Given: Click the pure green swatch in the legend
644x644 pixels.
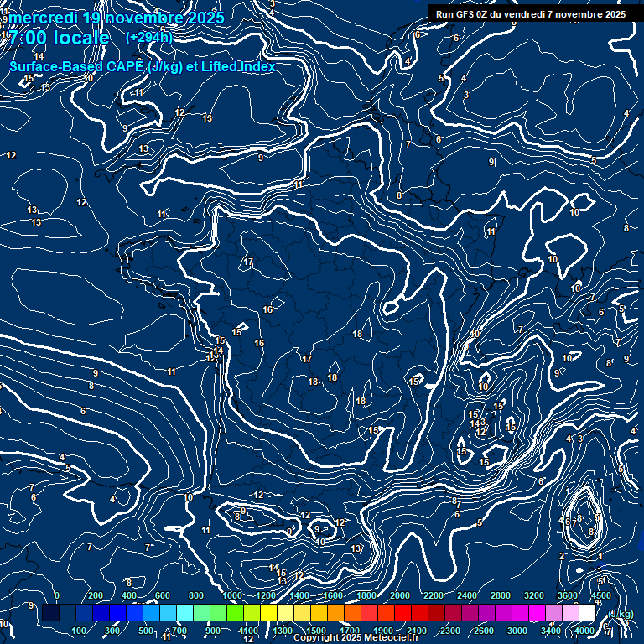Looking at the screenshot, I should click(235, 612).
